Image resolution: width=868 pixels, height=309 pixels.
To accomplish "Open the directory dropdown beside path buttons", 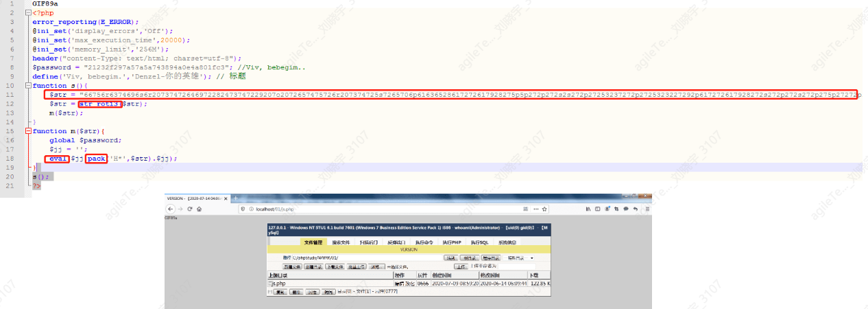I will (x=518, y=258).
